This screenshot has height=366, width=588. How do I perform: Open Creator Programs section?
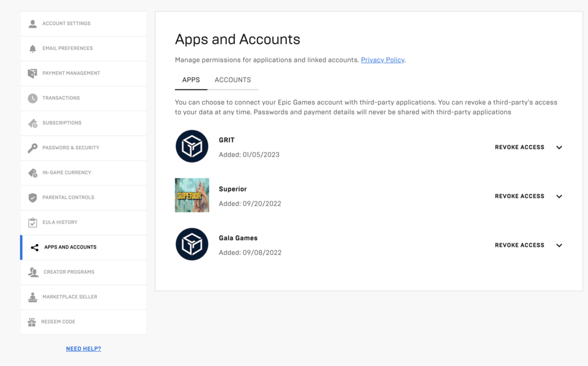point(83,272)
